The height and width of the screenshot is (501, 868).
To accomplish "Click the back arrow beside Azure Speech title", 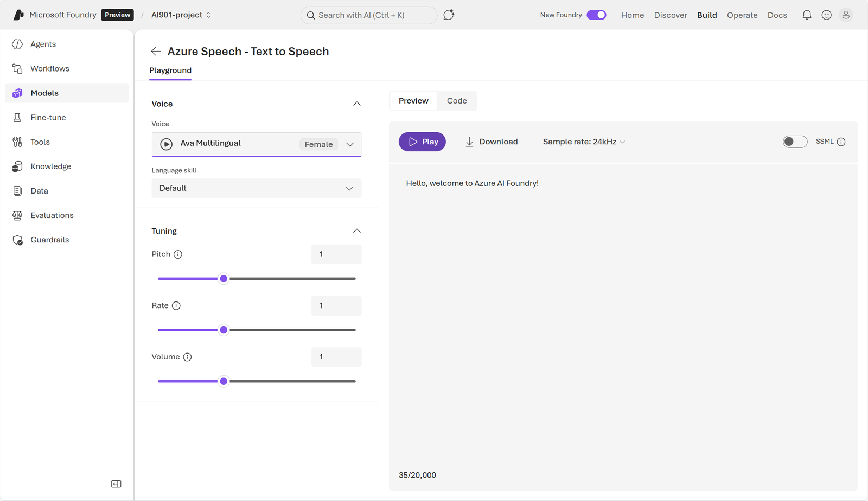I will pyautogui.click(x=156, y=51).
